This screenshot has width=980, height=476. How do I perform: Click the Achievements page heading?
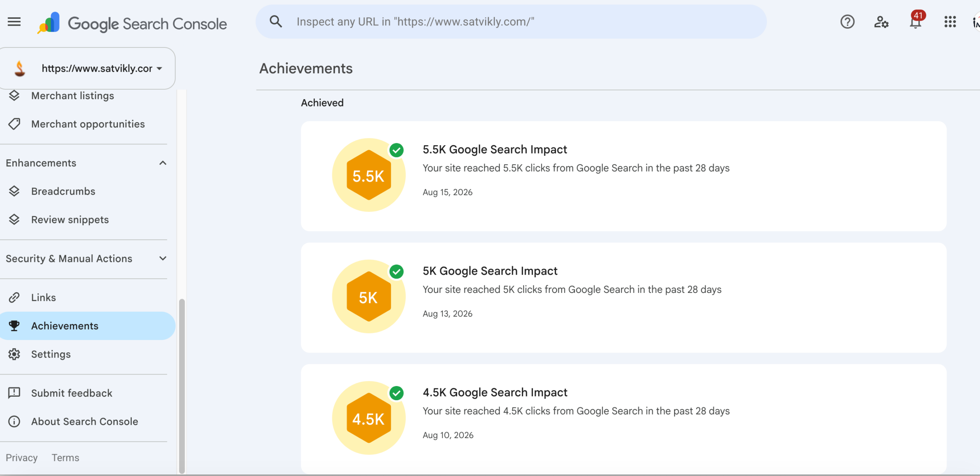click(306, 69)
